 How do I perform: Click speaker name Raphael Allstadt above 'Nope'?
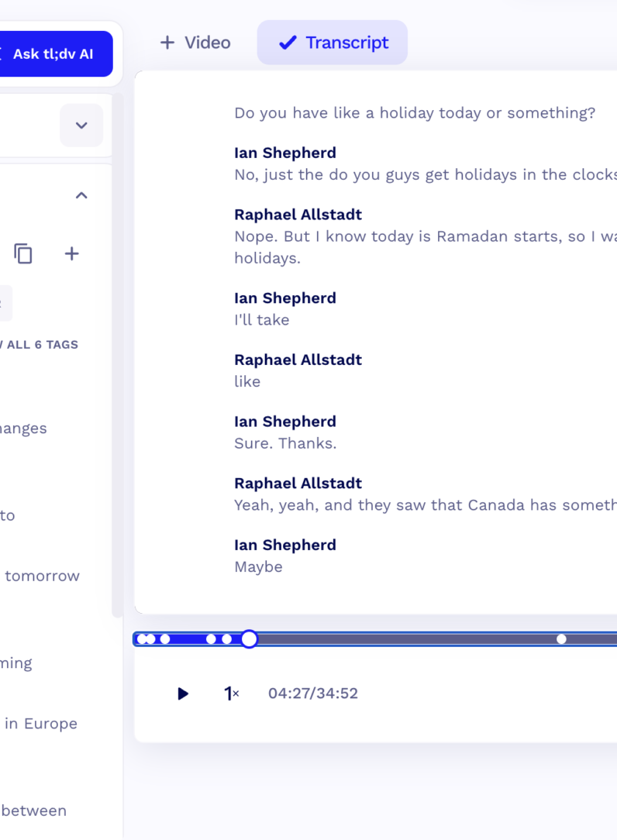(x=298, y=215)
